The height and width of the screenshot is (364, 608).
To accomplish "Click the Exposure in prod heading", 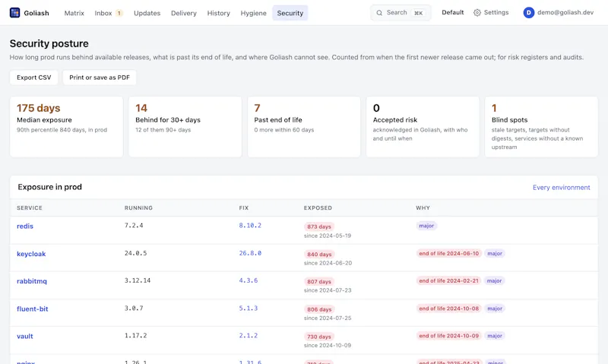I will (49, 187).
